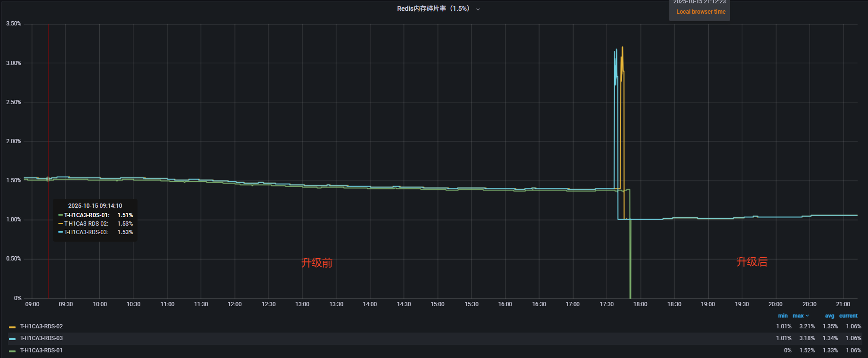Open the panel title dropdown chevron

[478, 9]
